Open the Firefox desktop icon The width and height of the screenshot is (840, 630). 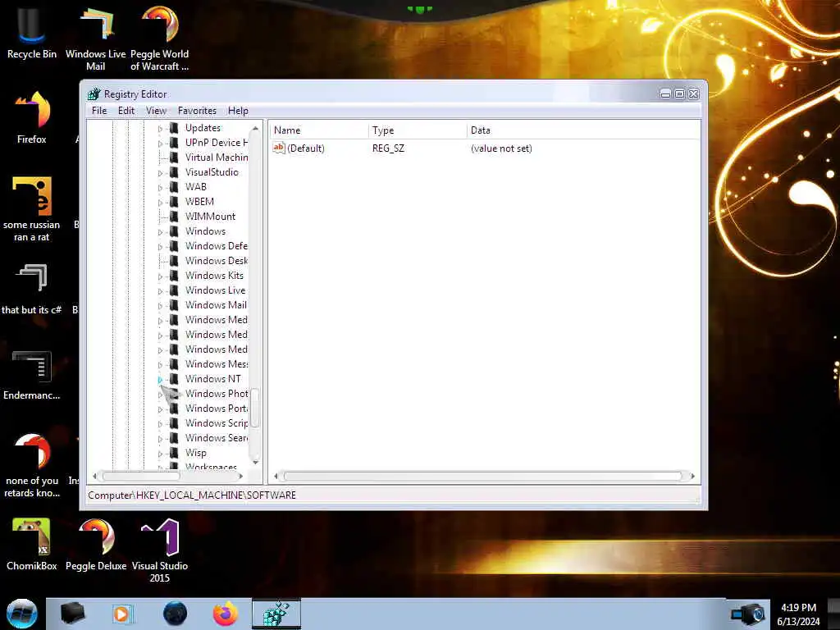32,118
